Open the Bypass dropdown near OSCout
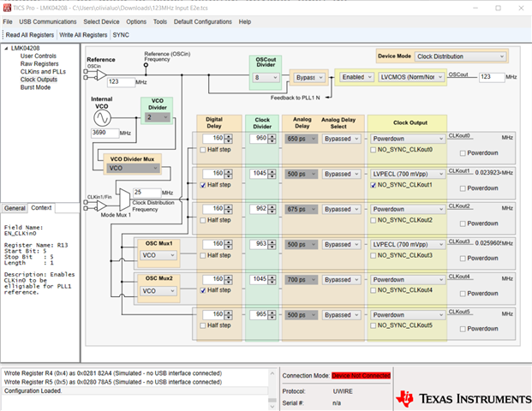Screen dimensions: 532x411 point(308,78)
